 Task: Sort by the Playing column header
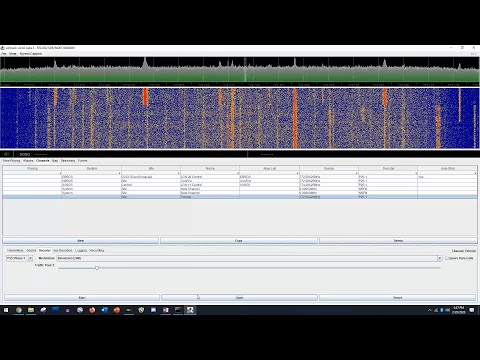click(32, 168)
